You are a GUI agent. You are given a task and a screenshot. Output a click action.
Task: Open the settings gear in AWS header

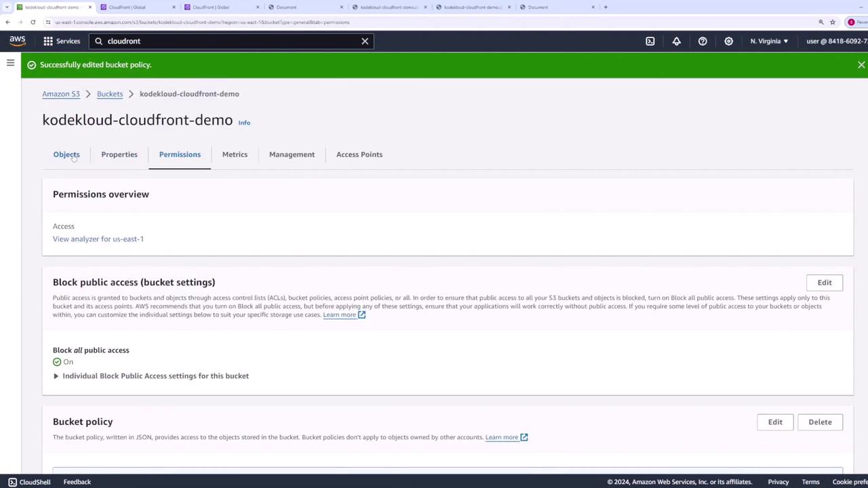pyautogui.click(x=728, y=41)
